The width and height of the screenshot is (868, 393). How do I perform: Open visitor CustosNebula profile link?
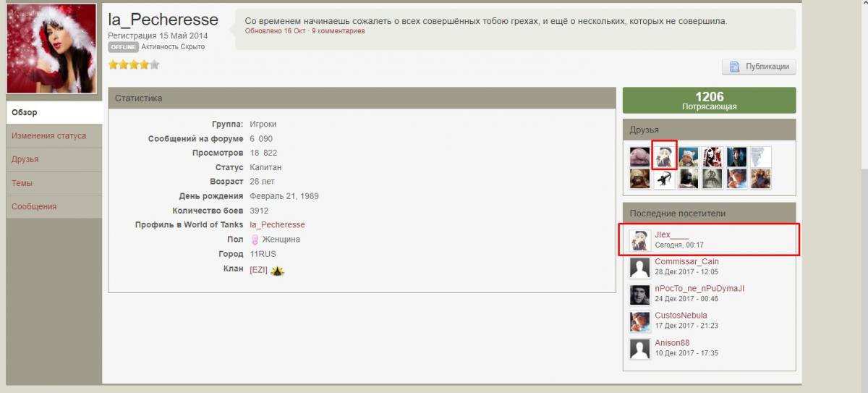[x=681, y=316]
